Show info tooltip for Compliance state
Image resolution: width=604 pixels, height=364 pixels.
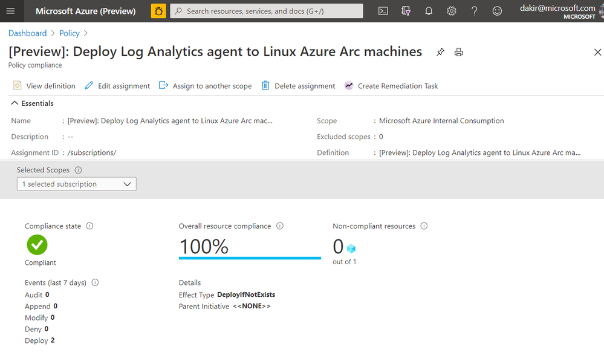click(89, 226)
